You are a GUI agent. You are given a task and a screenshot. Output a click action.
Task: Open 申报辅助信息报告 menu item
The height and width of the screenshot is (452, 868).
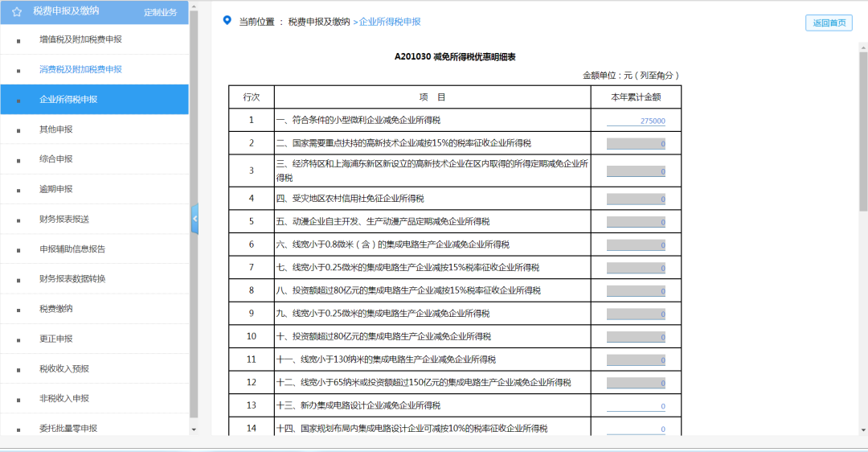click(95, 249)
